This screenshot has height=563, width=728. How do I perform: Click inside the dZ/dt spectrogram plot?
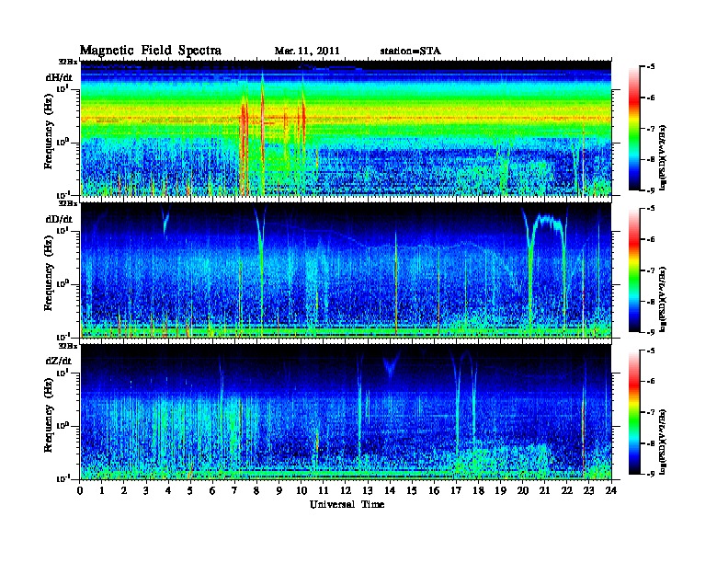point(346,412)
